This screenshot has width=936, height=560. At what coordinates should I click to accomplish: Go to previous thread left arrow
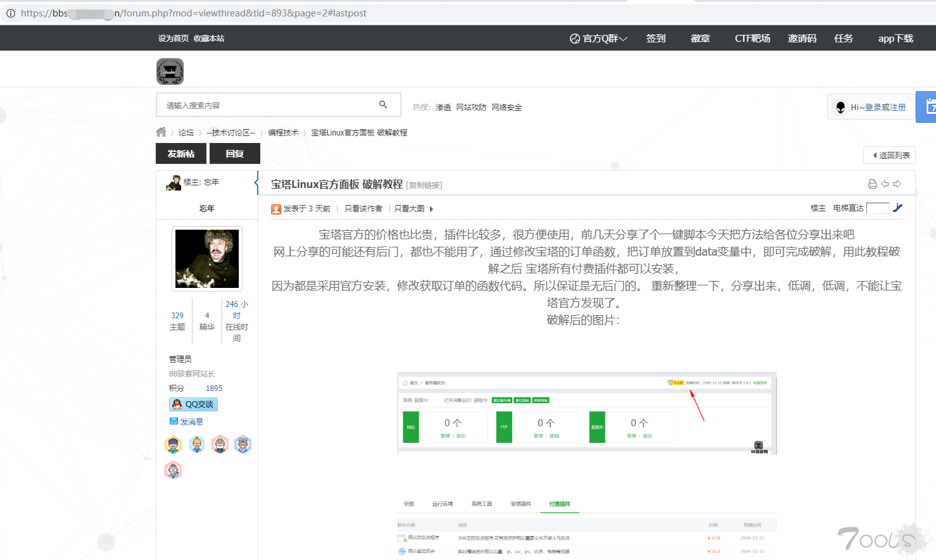click(x=885, y=184)
